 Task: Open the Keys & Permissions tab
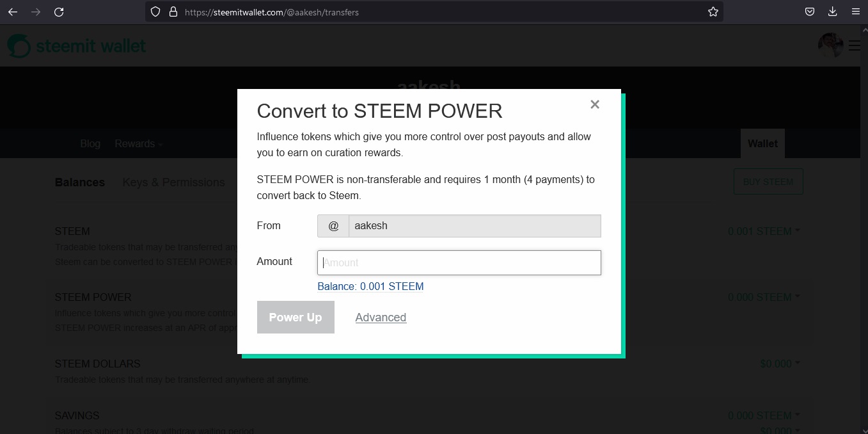pyautogui.click(x=173, y=182)
